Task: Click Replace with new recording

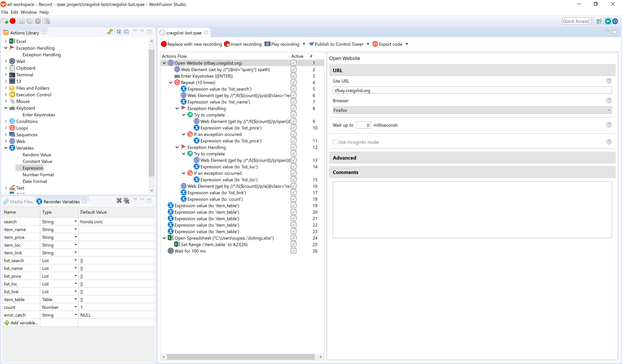Action: [x=191, y=44]
